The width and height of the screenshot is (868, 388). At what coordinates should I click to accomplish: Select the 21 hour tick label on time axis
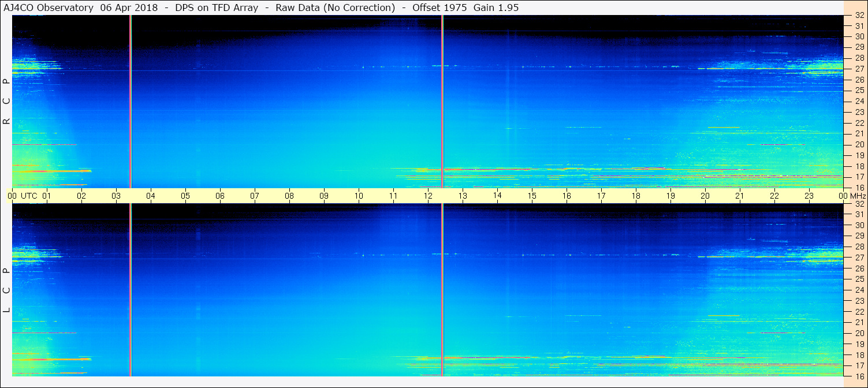click(740, 196)
